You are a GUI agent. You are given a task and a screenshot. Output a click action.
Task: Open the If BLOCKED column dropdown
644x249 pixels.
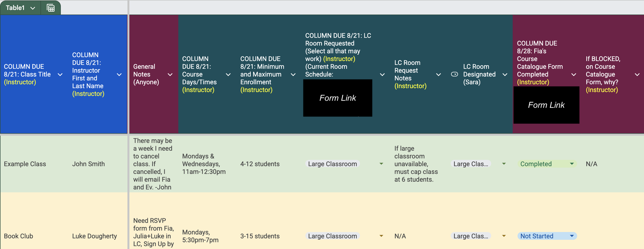tap(637, 75)
